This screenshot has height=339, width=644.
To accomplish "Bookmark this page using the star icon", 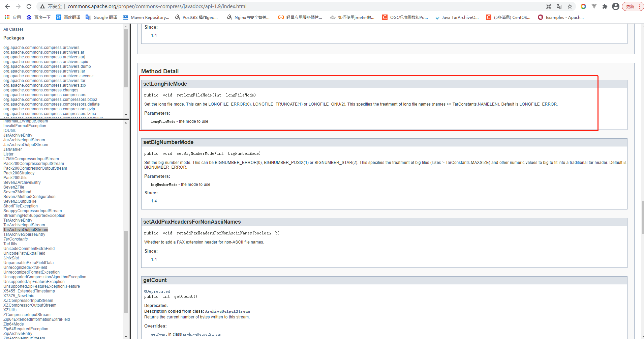I will click(x=570, y=6).
